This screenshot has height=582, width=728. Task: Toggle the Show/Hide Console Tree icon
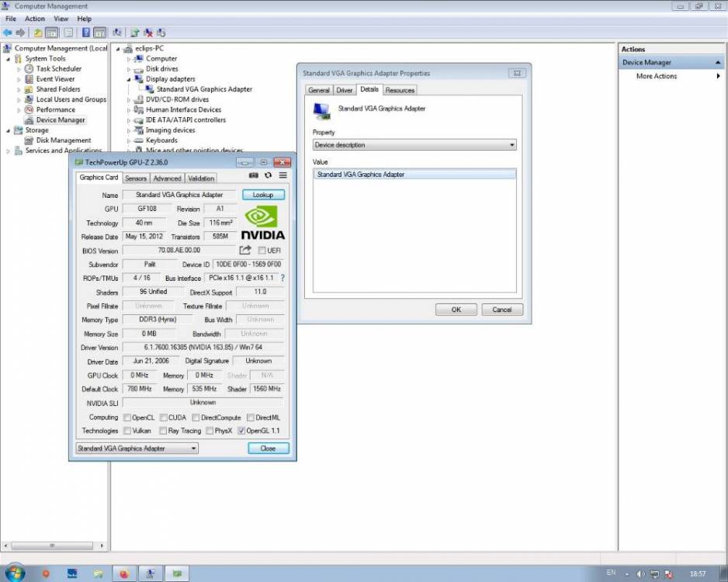[52, 33]
